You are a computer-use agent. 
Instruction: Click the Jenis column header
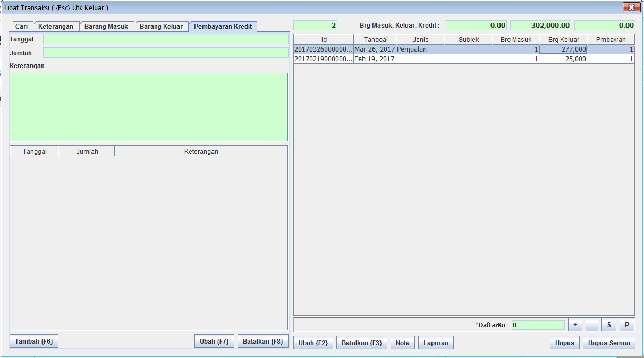[x=420, y=39]
